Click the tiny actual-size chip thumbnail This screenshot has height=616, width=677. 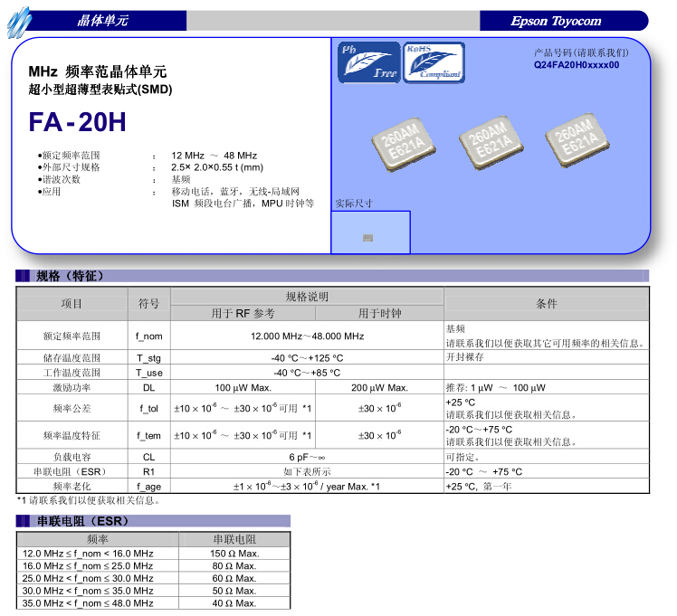pyautogui.click(x=367, y=237)
